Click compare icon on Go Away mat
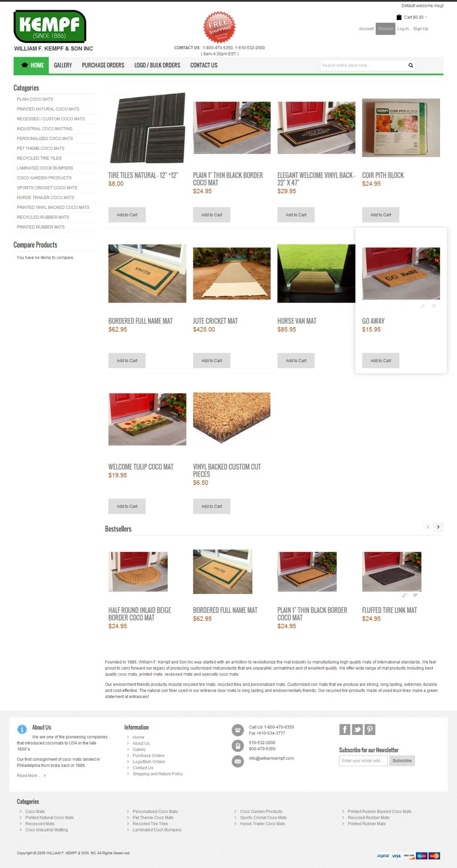This screenshot has height=868, width=457. 423,306
